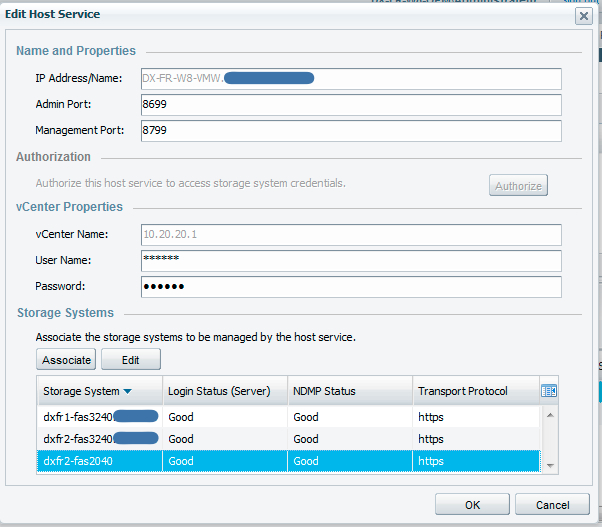Sort by Login Status (Server) column
Screen dimensions: 602x527
[x=224, y=391]
